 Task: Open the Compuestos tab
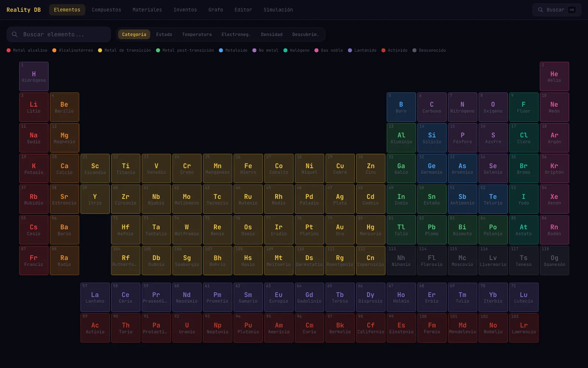coord(106,10)
